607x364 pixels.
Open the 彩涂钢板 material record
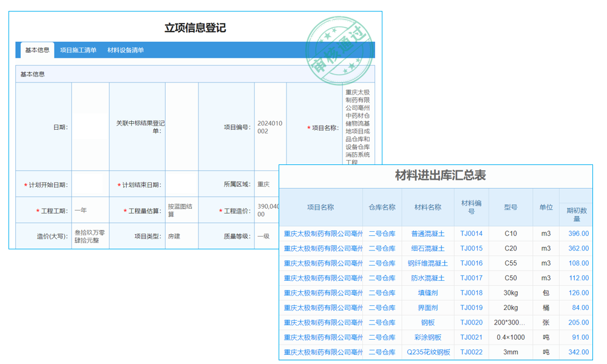pyautogui.click(x=427, y=337)
